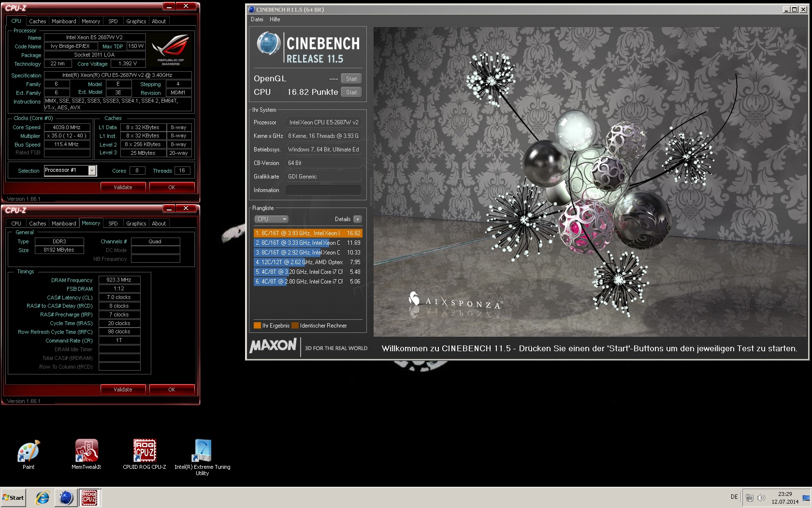Switch to SPD tab in bottom CPU-Z
The width and height of the screenshot is (812, 508).
[x=113, y=224]
